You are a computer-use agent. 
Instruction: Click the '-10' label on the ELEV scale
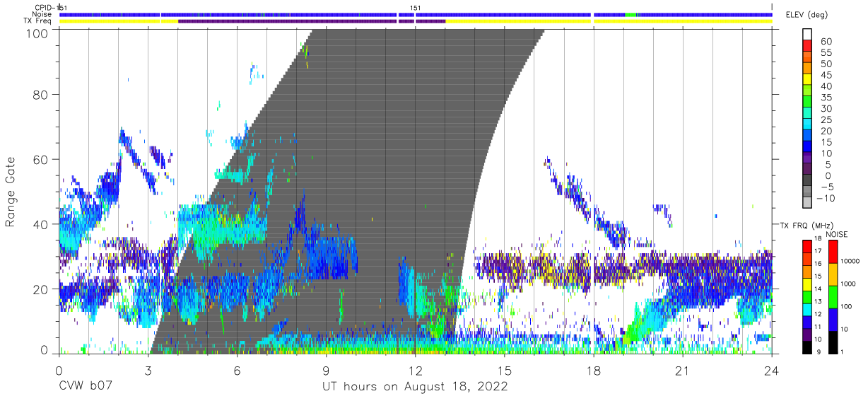click(827, 199)
